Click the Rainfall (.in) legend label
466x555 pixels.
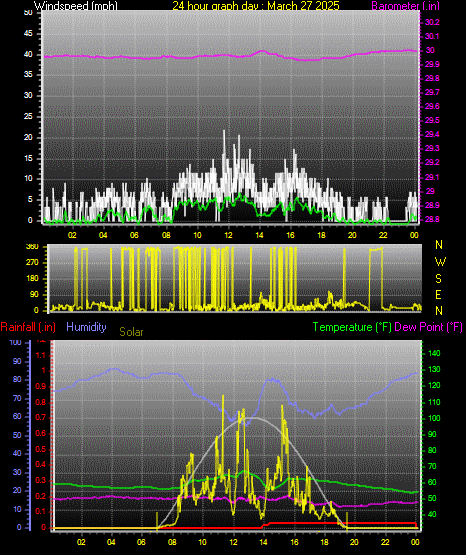click(28, 327)
